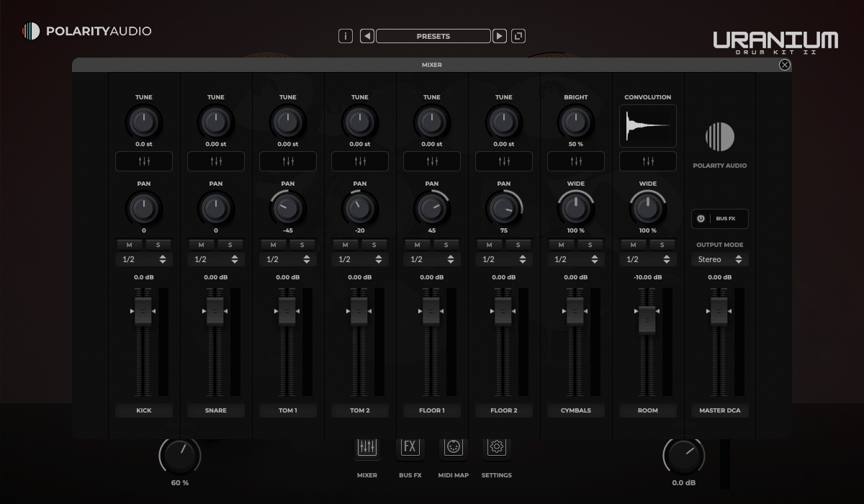Mute the Room channel

[634, 245]
